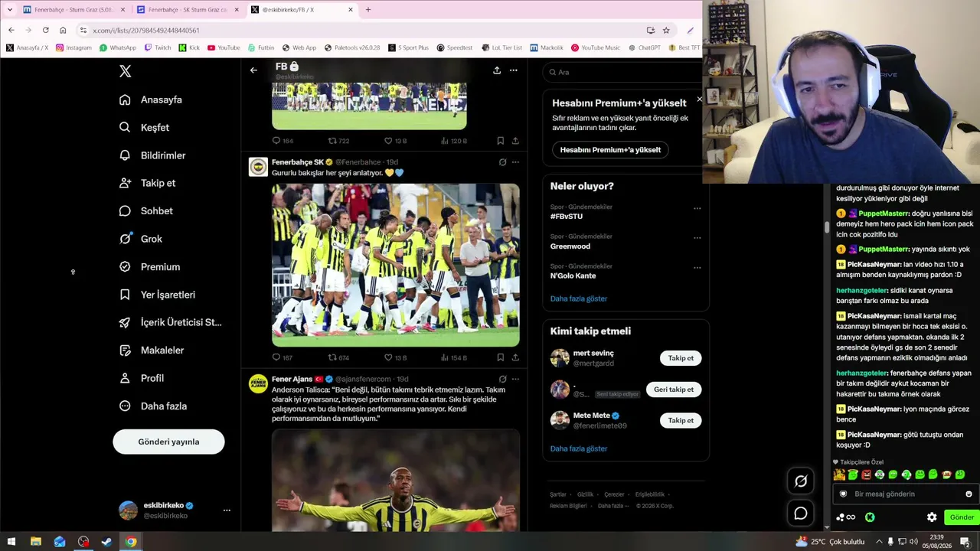This screenshot has height=551, width=980.
Task: Open the Kick bookmark
Action: [189, 47]
